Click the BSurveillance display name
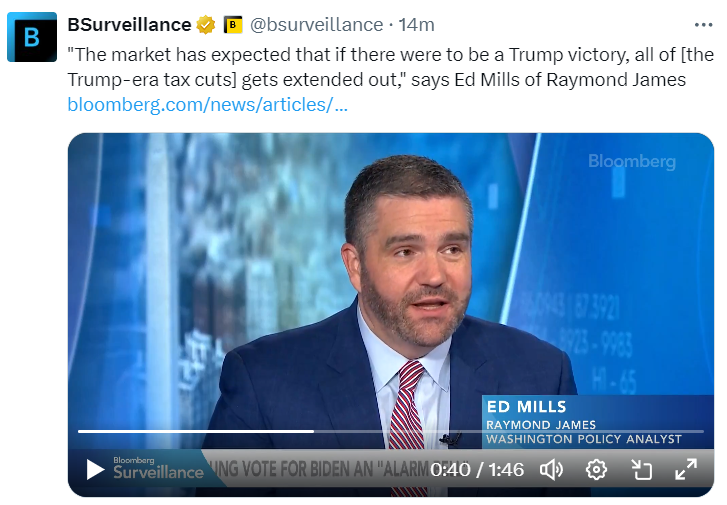Screen dimensions: 727x505 [x=129, y=24]
